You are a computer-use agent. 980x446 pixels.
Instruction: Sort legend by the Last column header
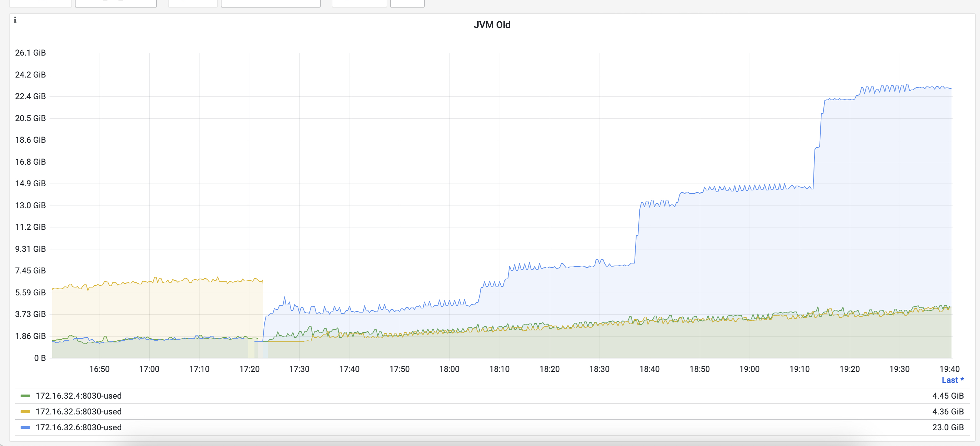tap(952, 380)
